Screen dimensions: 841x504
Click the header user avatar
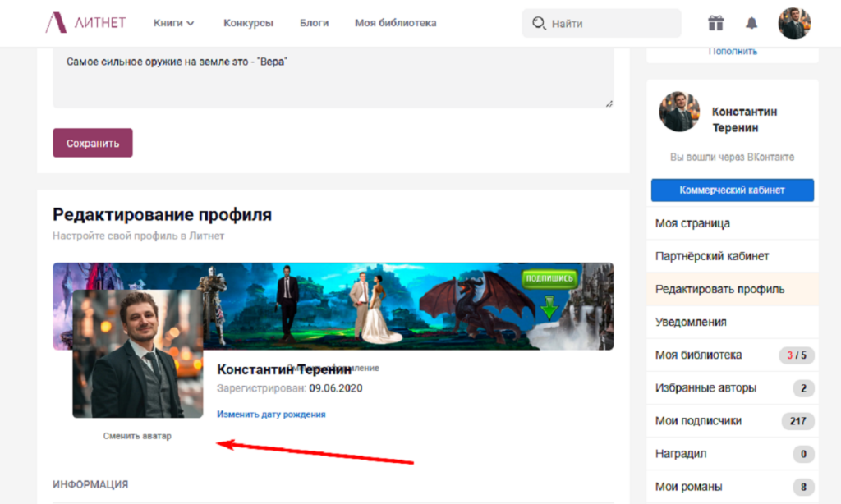point(794,23)
